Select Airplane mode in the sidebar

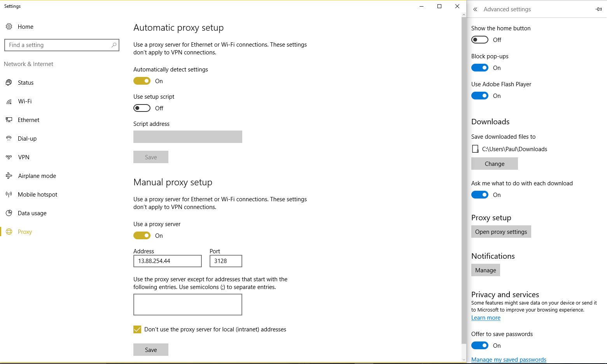click(x=37, y=176)
